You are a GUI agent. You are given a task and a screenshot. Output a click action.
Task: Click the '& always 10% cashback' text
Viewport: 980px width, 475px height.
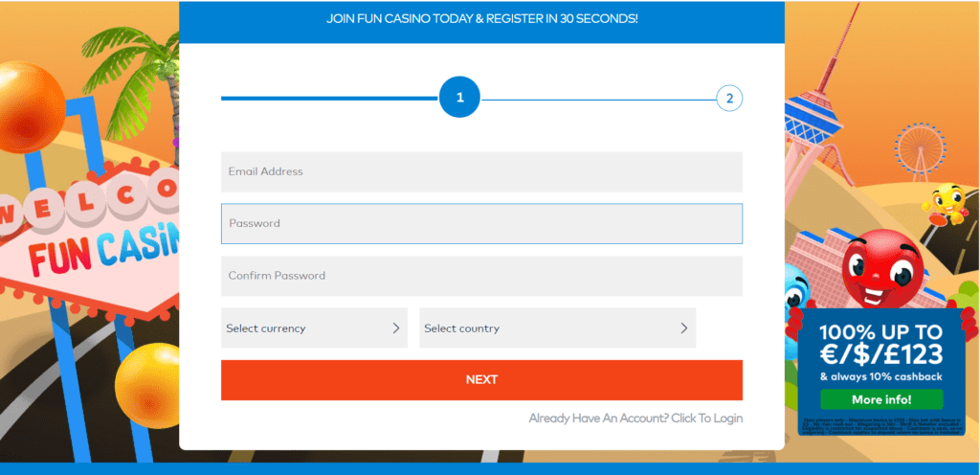(x=881, y=377)
